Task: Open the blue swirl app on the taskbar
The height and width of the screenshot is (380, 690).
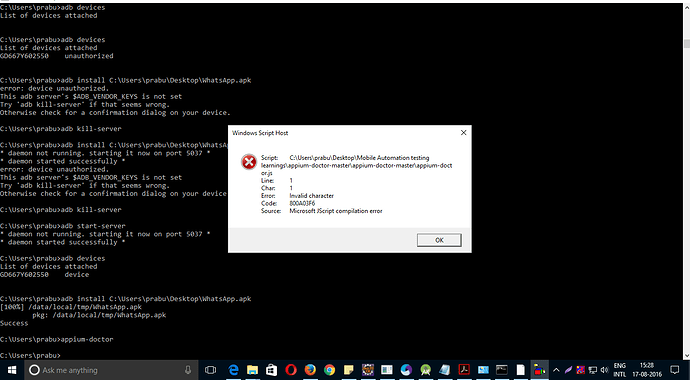Action: click(406, 370)
